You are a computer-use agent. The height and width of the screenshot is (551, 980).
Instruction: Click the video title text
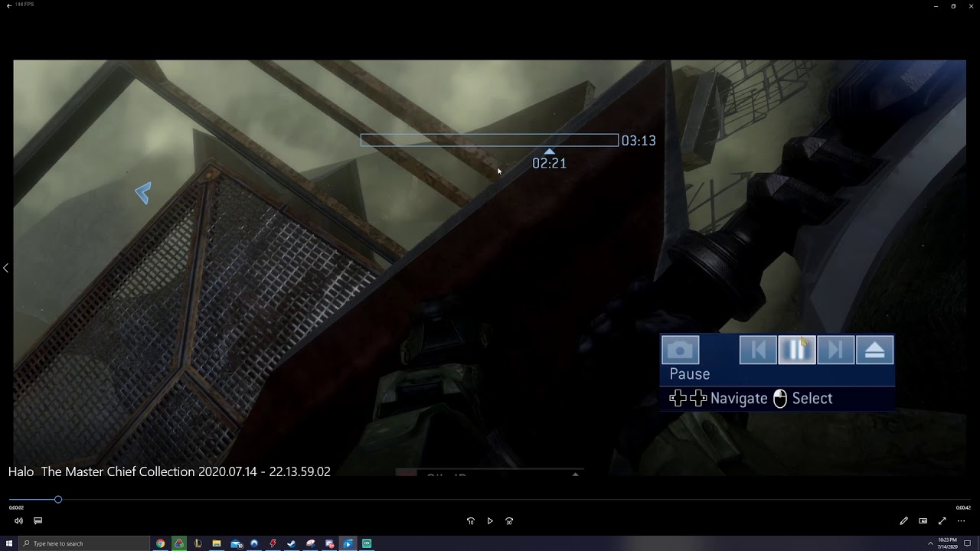click(169, 471)
